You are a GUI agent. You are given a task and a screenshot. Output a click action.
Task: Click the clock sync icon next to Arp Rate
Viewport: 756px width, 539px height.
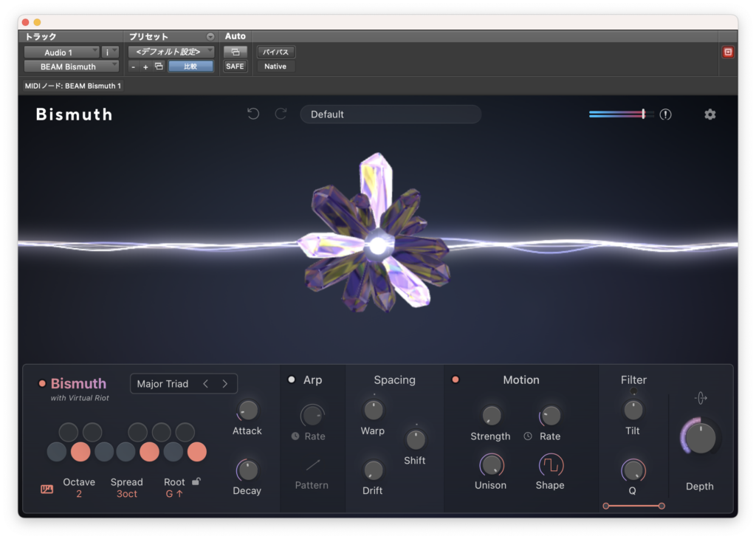coord(295,436)
